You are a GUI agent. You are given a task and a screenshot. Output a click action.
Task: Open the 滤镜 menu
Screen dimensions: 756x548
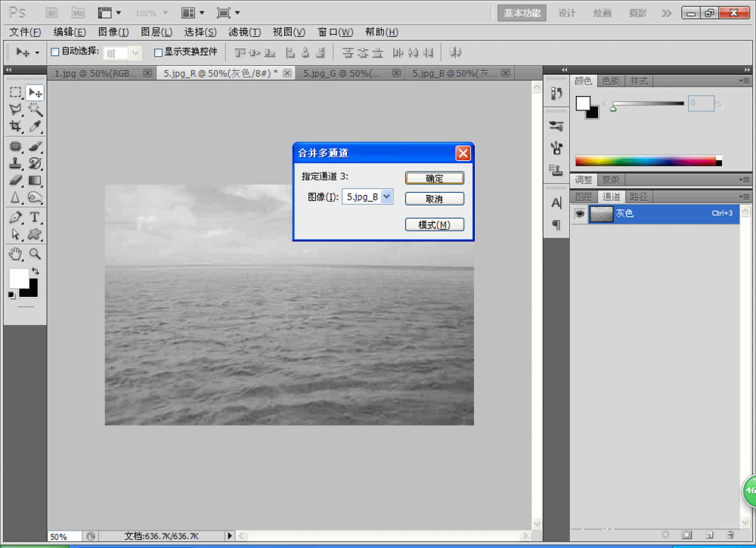coord(243,32)
